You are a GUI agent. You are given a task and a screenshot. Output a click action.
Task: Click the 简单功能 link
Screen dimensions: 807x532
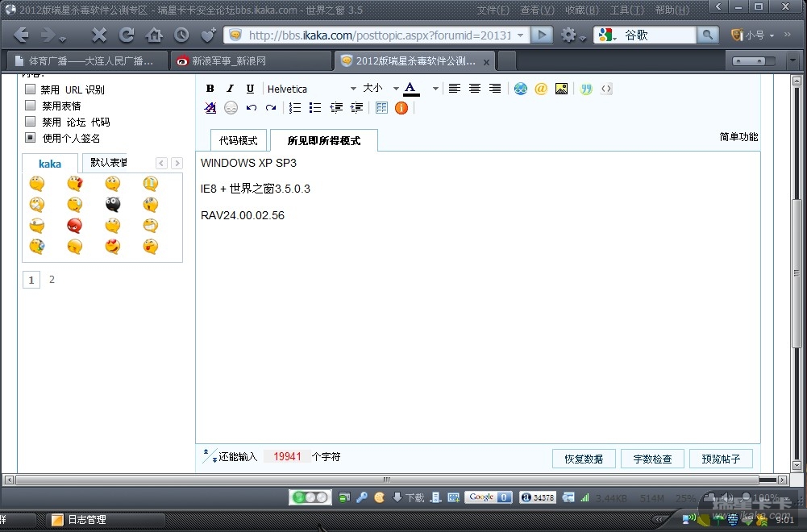(x=738, y=137)
